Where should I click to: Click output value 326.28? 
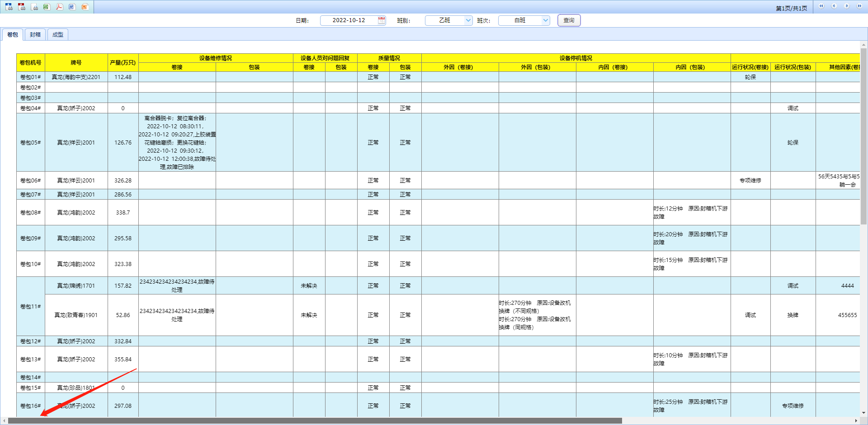123,181
